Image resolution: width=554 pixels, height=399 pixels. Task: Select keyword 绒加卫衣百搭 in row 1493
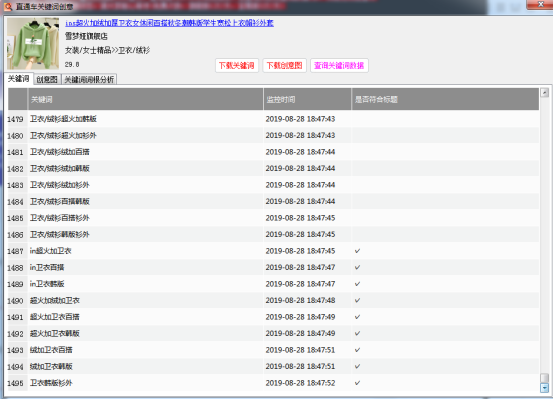(x=51, y=350)
